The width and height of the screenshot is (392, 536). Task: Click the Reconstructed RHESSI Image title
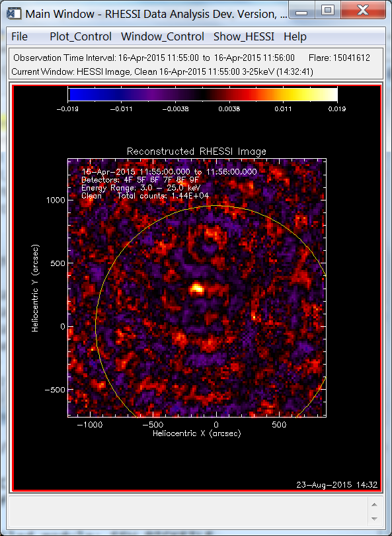coord(196,152)
